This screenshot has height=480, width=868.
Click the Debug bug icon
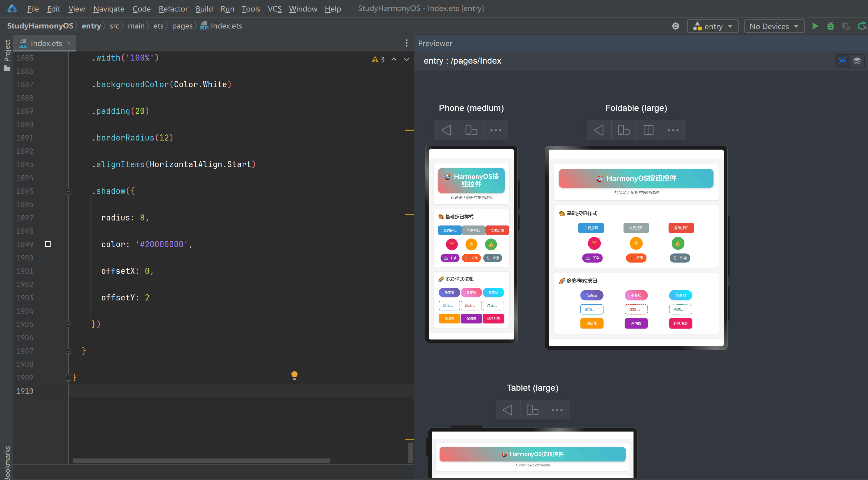coord(830,26)
